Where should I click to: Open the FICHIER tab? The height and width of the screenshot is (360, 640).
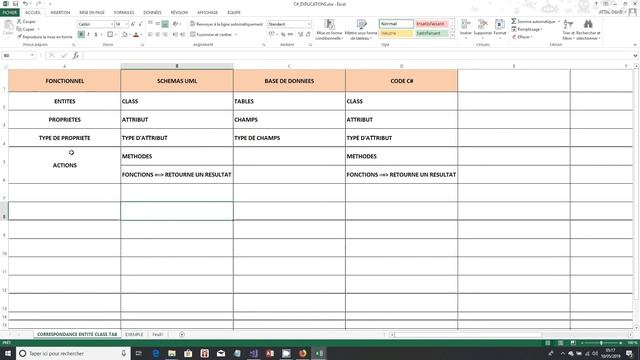tap(9, 13)
